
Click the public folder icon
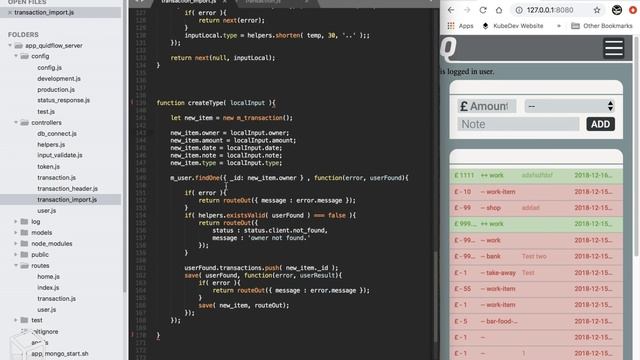click(24, 254)
